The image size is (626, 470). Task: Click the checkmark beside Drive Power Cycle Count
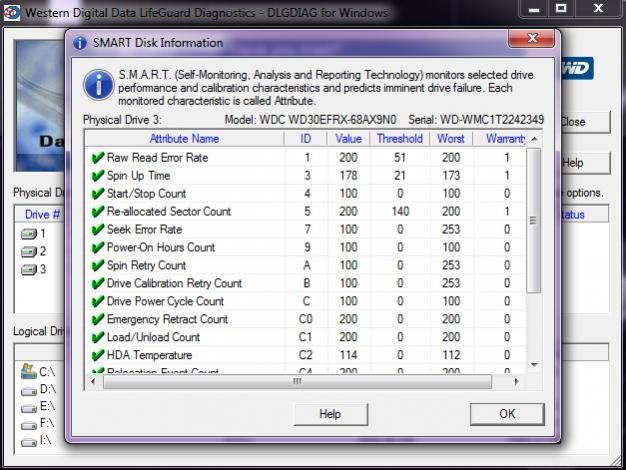[98, 301]
